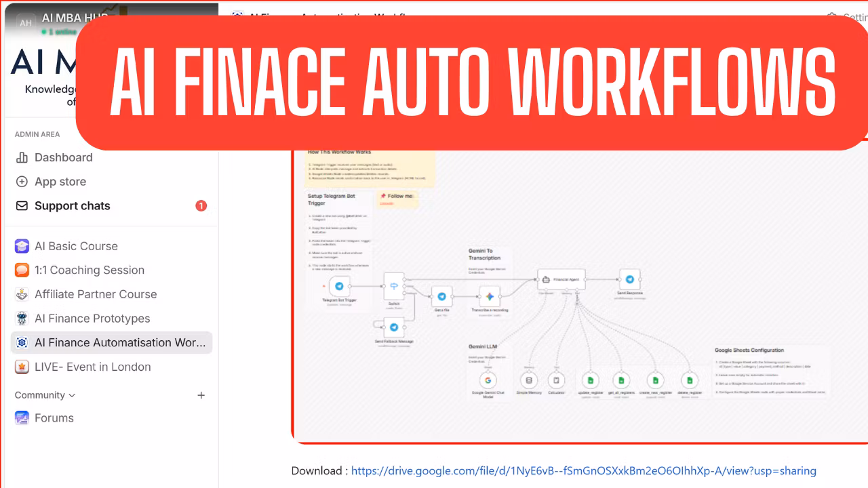Open the Google Drive download link
The height and width of the screenshot is (488, 868).
(583, 470)
